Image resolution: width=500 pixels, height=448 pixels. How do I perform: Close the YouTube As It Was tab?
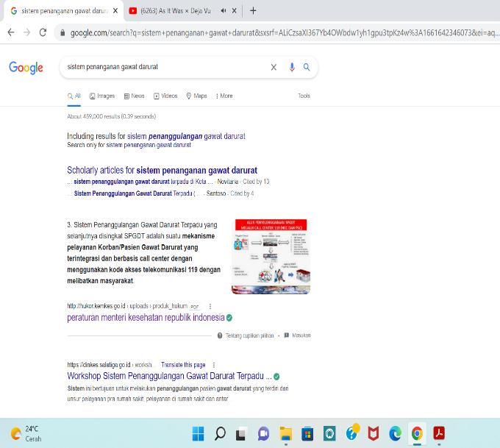coord(234,11)
